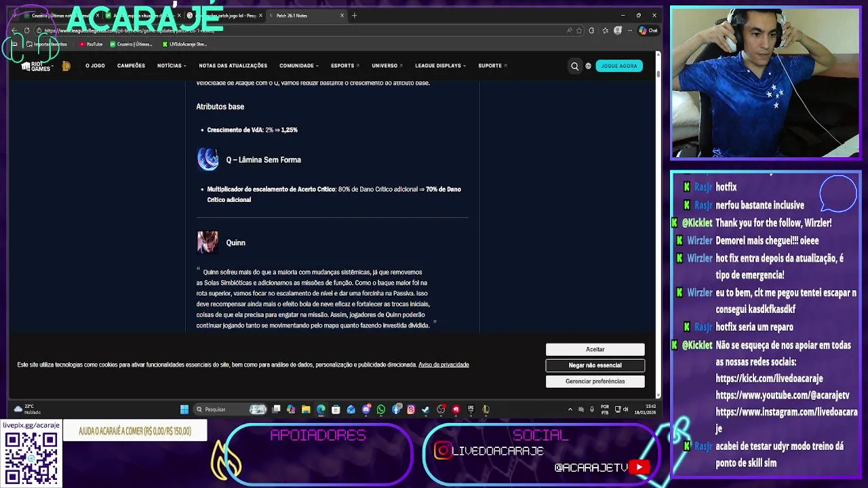Reload the page with the refresh icon

coord(26,30)
